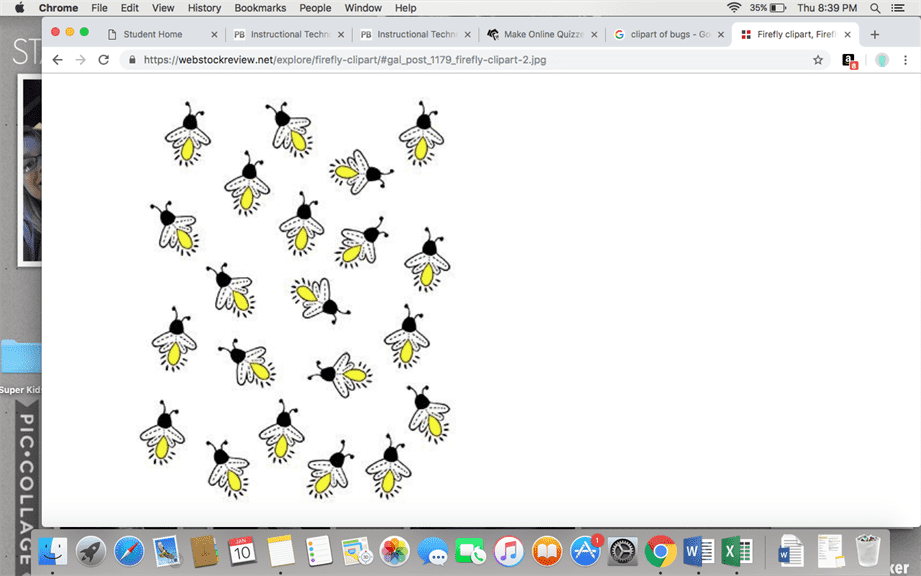Click the Chrome profile avatar icon

(882, 60)
